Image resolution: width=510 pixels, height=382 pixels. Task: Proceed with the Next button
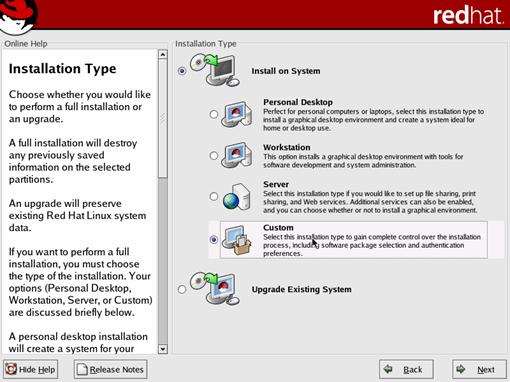tap(479, 369)
